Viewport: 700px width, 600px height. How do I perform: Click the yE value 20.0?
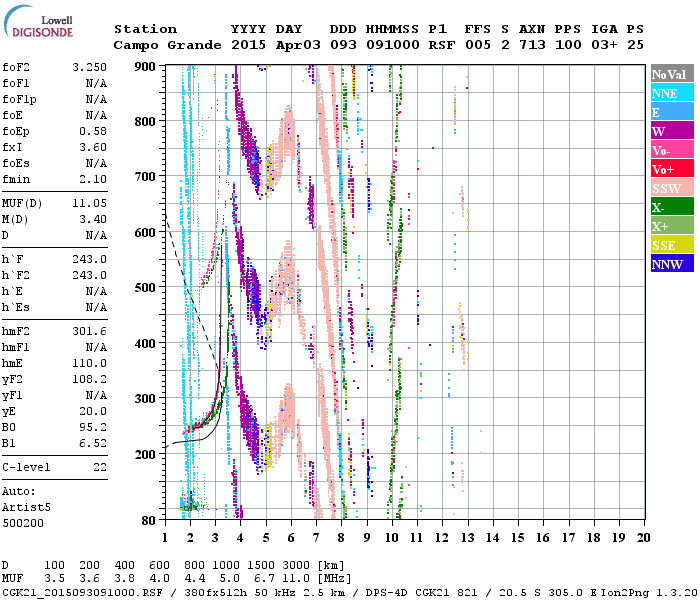pyautogui.click(x=93, y=411)
